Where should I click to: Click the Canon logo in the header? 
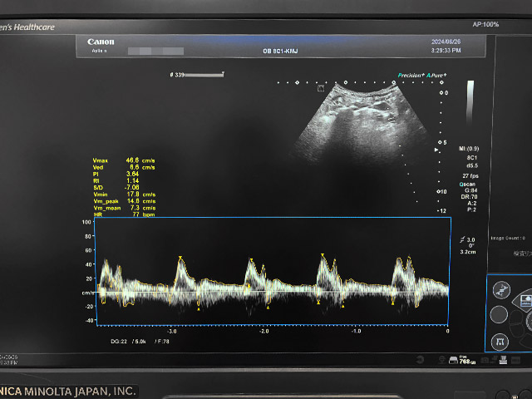101,42
